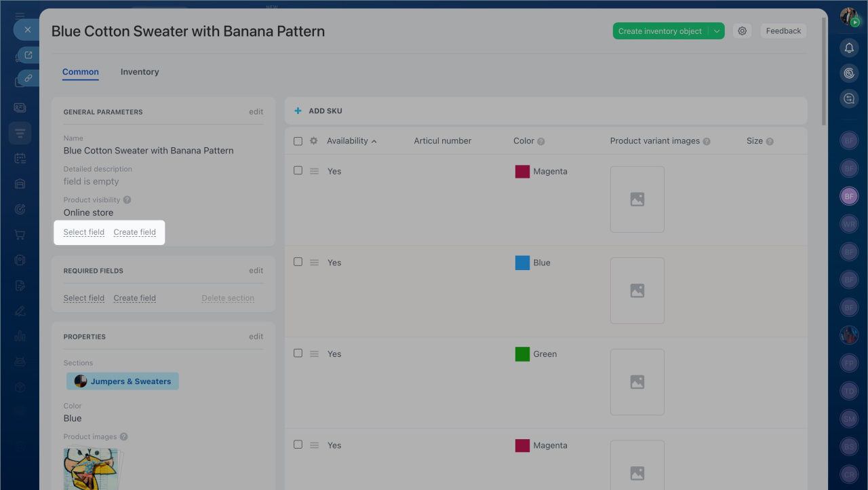868x490 pixels.
Task: Click the Green color swatch
Action: tap(522, 354)
